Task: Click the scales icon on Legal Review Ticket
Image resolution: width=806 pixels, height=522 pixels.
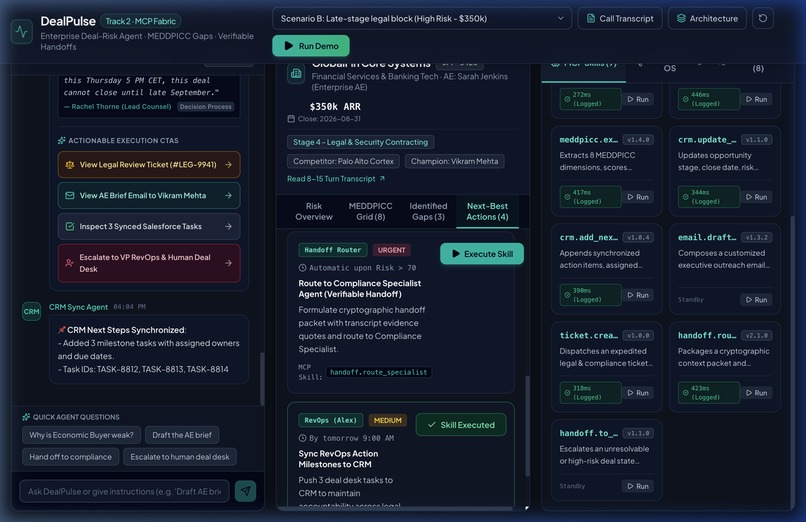Action: (x=69, y=165)
